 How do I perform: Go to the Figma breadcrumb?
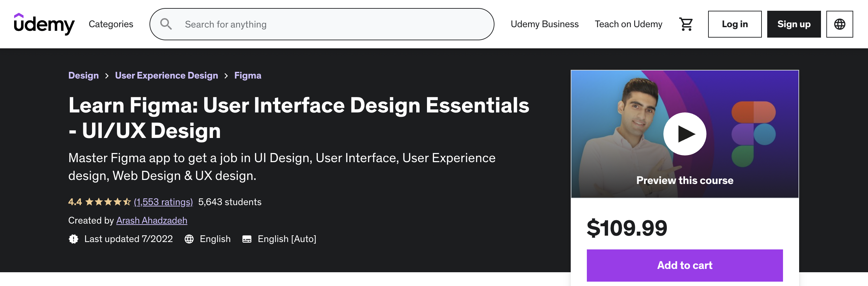coord(248,76)
